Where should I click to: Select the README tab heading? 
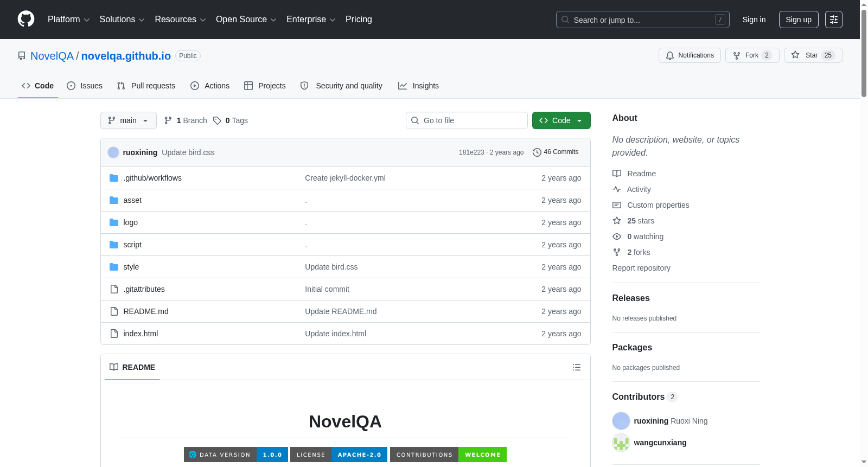point(132,367)
